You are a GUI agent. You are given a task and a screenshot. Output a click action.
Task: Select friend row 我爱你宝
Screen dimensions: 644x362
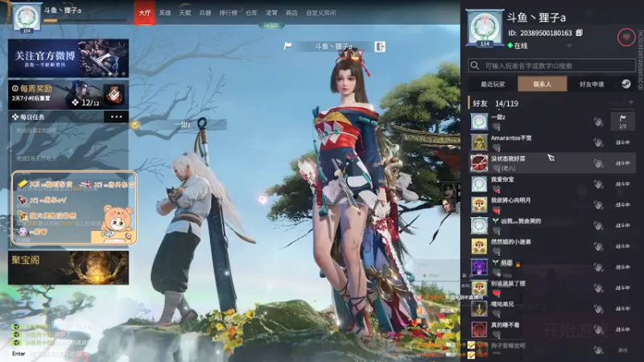pos(552,184)
